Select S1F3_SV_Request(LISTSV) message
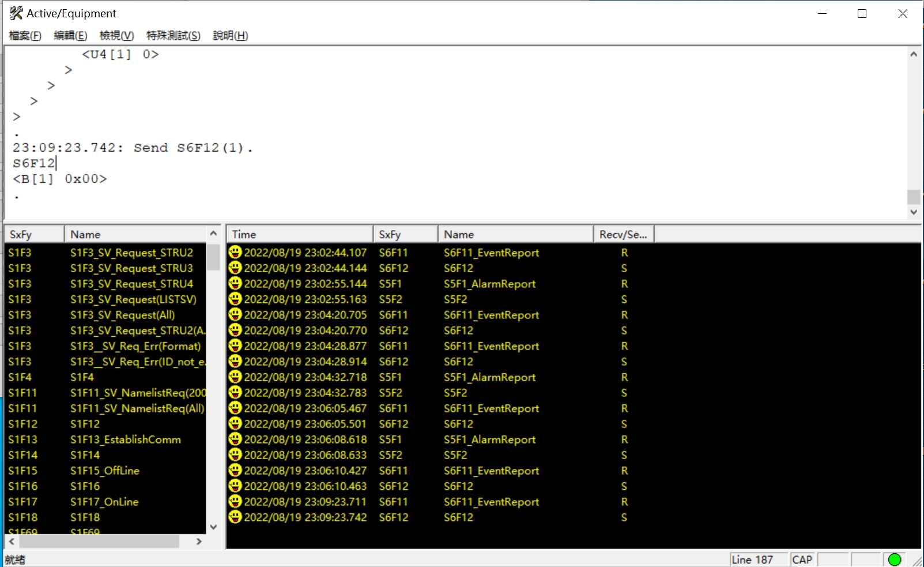Screen dimensions: 924x567 (x=105, y=299)
